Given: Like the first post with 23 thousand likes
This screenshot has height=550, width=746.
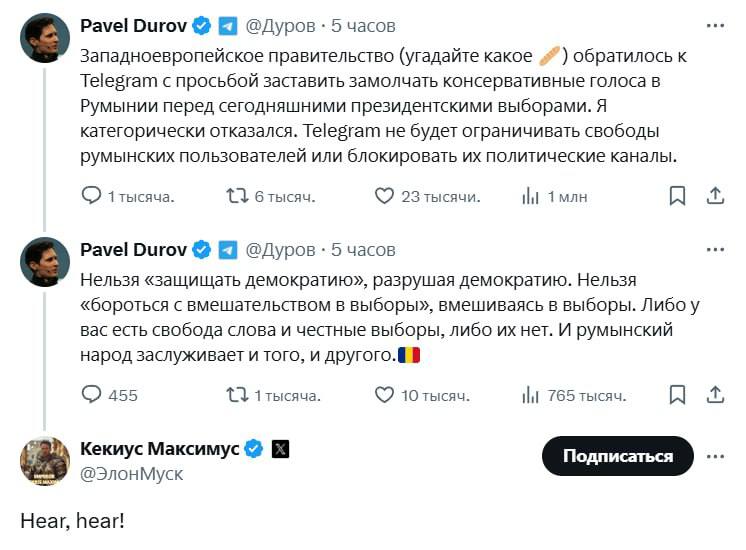Looking at the screenshot, I should (384, 196).
